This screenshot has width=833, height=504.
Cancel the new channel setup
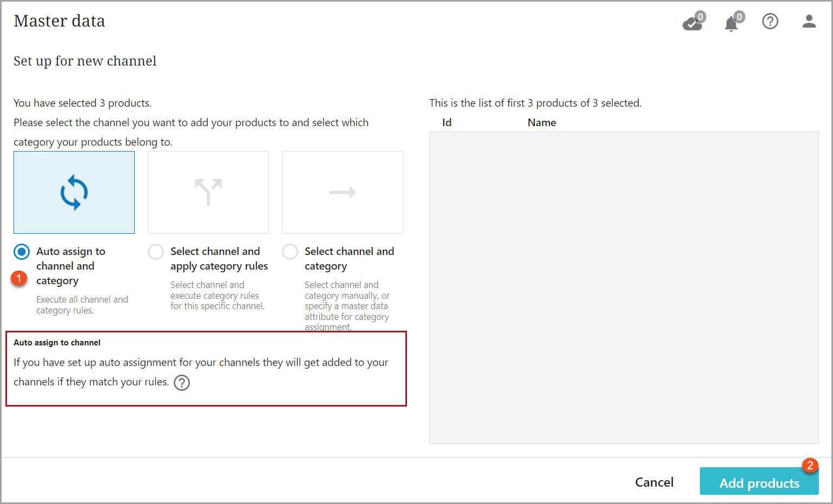pyautogui.click(x=654, y=482)
